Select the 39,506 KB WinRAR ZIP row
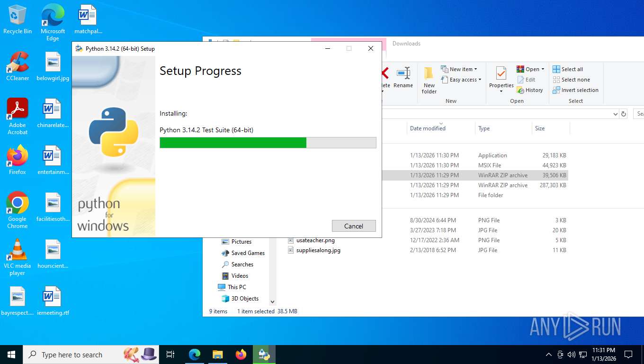This screenshot has width=644, height=364. [474, 175]
